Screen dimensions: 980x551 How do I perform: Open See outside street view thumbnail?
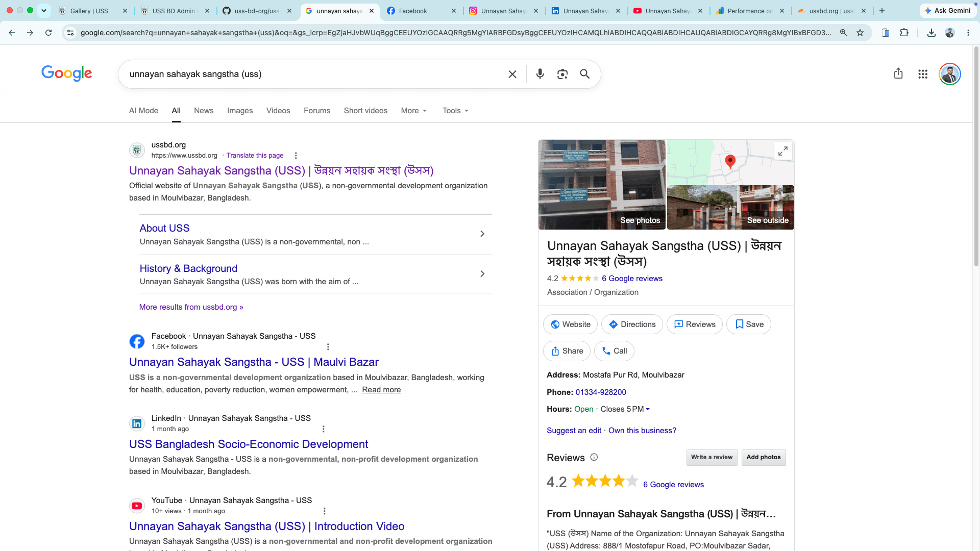(730, 208)
